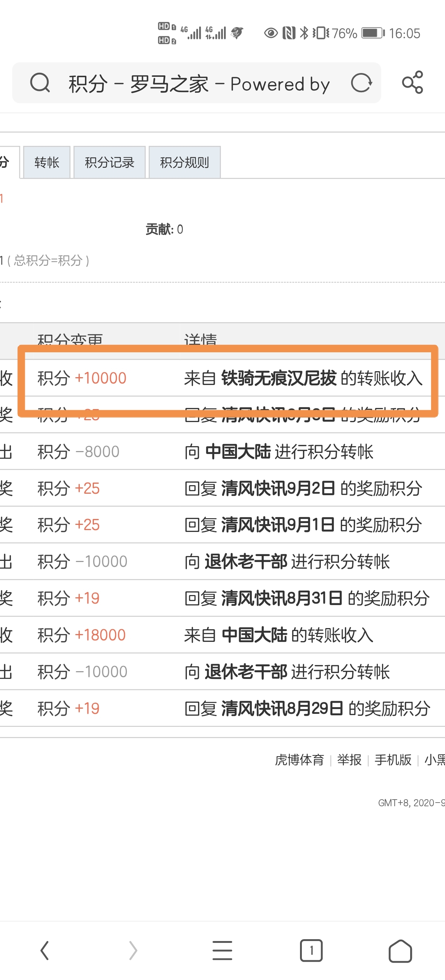The height and width of the screenshot is (980, 445).
Task: Open 清风快讯8月29日 thread link
Action: pos(282,708)
